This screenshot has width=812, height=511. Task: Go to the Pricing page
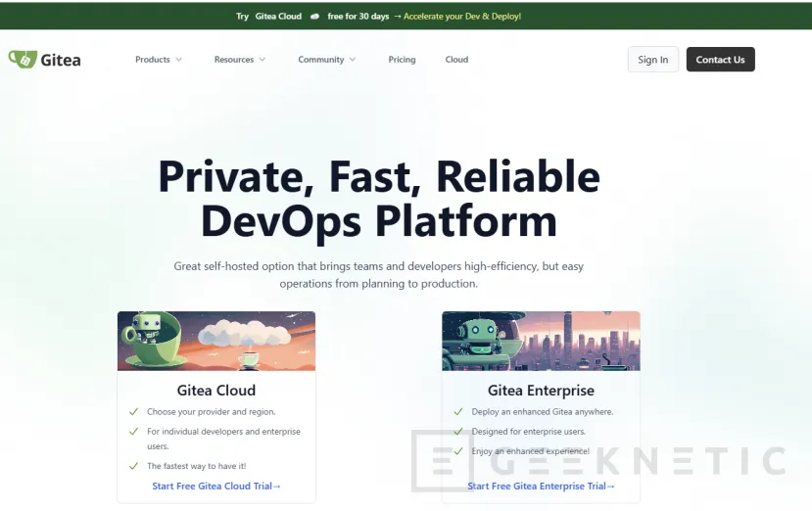coord(402,60)
